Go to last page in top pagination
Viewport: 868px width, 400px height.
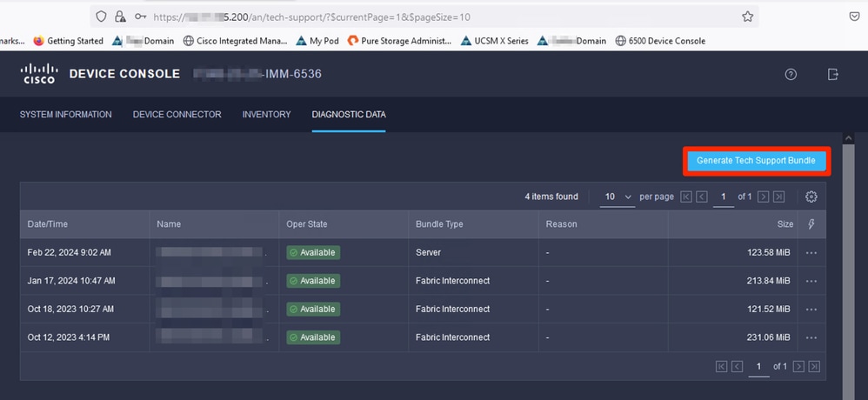click(778, 197)
